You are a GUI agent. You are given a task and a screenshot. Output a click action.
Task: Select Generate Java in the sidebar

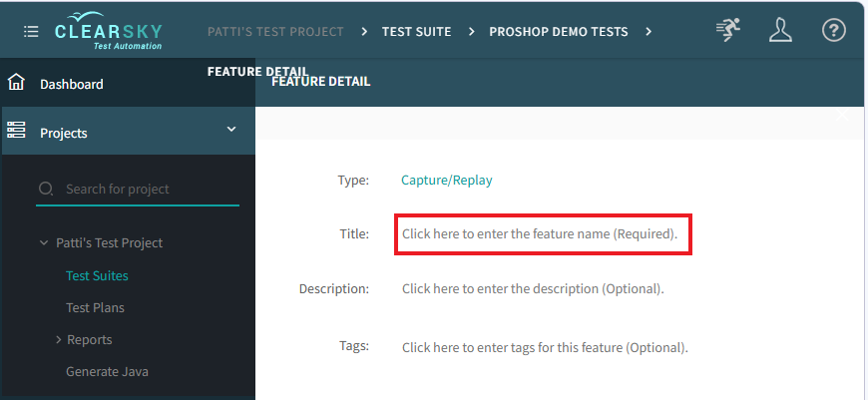click(x=107, y=371)
